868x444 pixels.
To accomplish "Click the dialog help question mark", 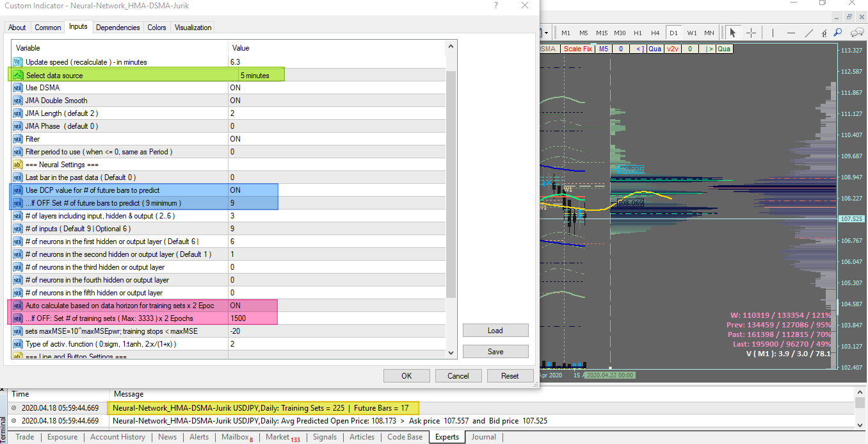I will [x=496, y=6].
